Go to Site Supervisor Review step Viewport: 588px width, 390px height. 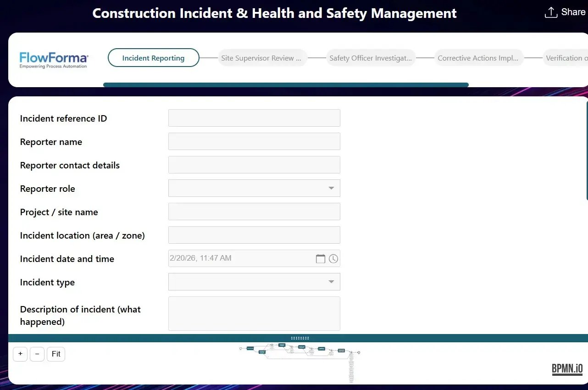pyautogui.click(x=261, y=58)
